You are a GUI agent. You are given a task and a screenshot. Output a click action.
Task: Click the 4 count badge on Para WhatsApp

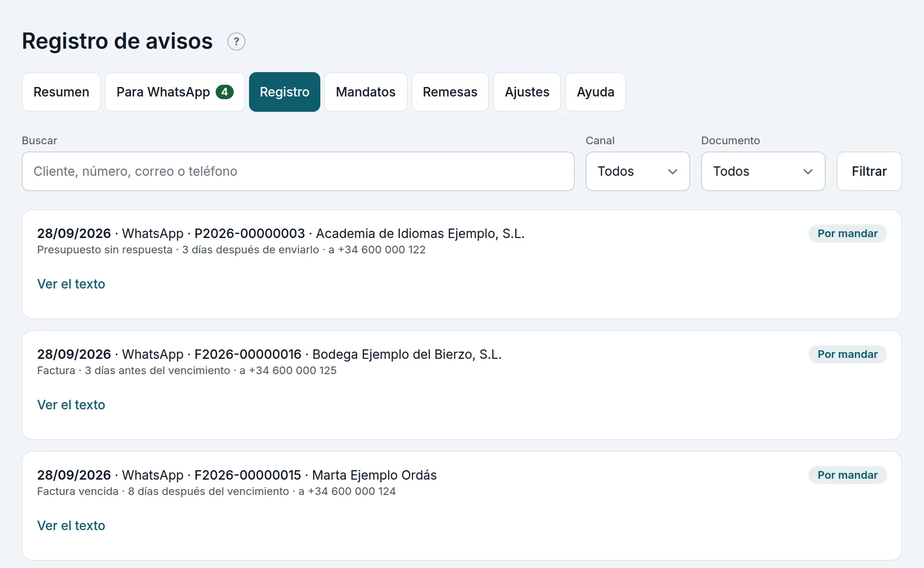225,92
